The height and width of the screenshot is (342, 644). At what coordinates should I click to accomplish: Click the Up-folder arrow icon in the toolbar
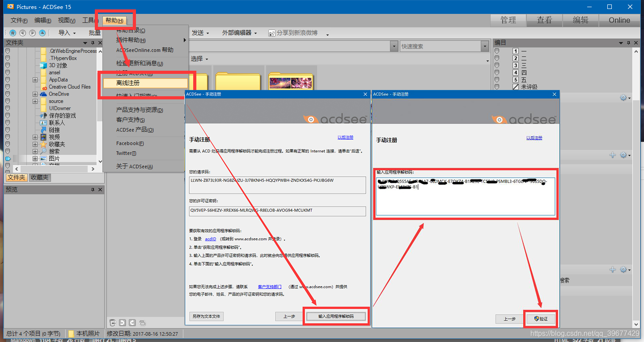(42, 33)
